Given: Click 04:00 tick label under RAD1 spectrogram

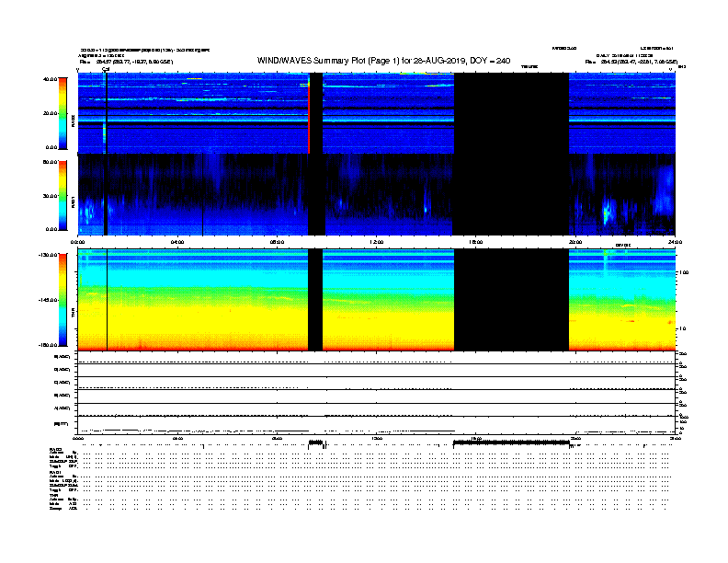Looking at the screenshot, I should [177, 242].
